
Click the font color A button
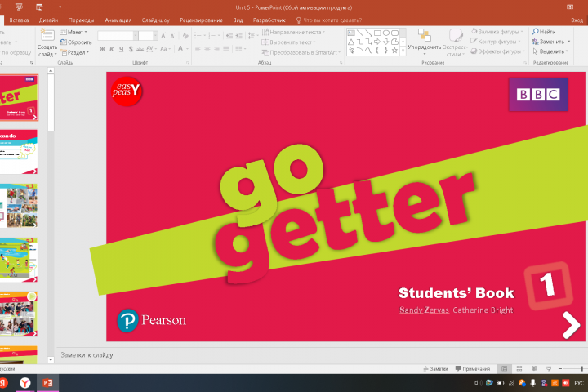pyautogui.click(x=180, y=48)
